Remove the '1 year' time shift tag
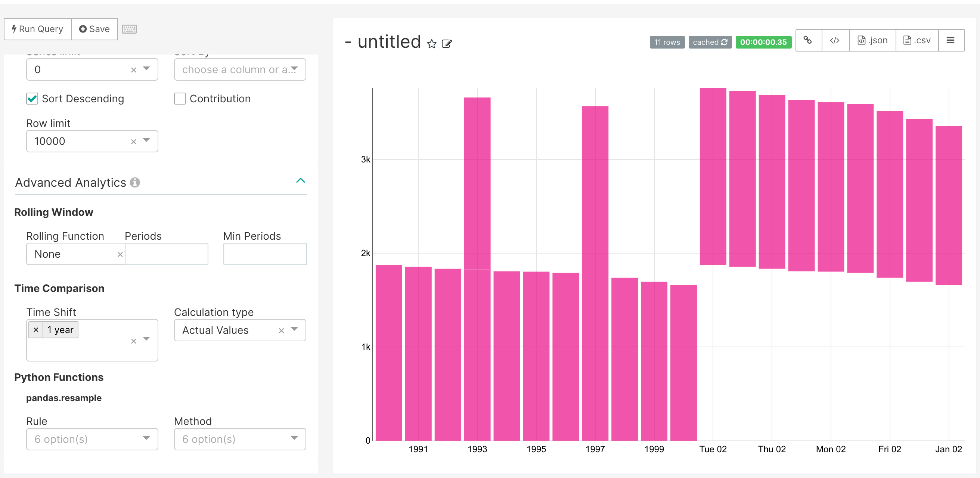Image resolution: width=980 pixels, height=478 pixels. click(36, 330)
